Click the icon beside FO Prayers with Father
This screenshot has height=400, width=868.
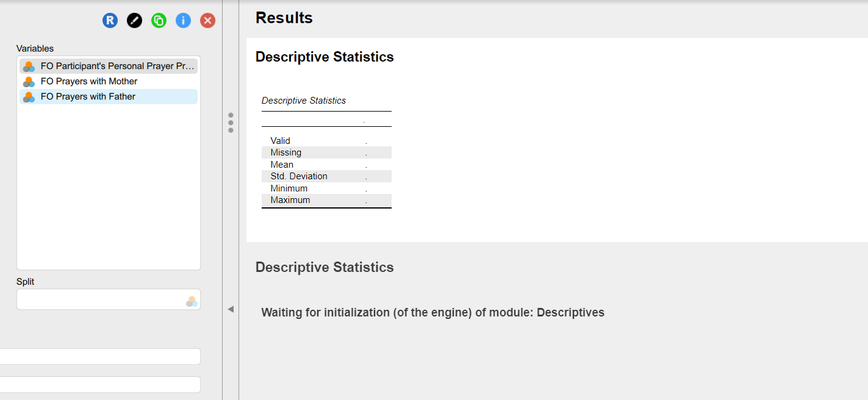pos(29,97)
